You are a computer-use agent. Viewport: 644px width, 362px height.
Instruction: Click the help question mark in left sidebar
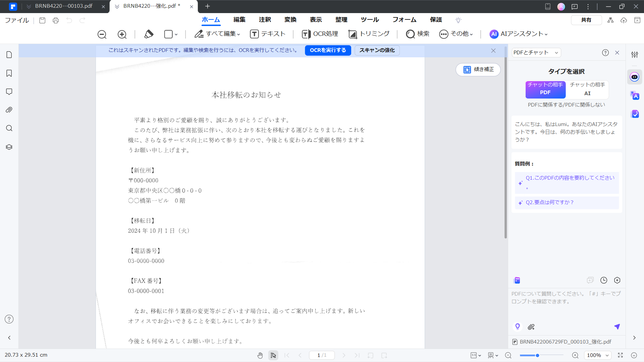click(9, 319)
